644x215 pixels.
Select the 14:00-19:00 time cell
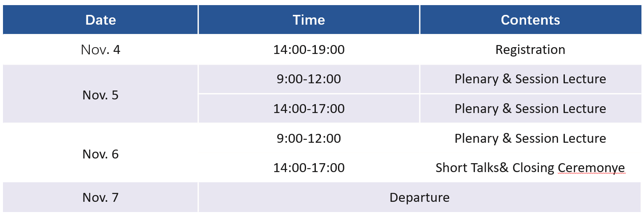(x=309, y=50)
